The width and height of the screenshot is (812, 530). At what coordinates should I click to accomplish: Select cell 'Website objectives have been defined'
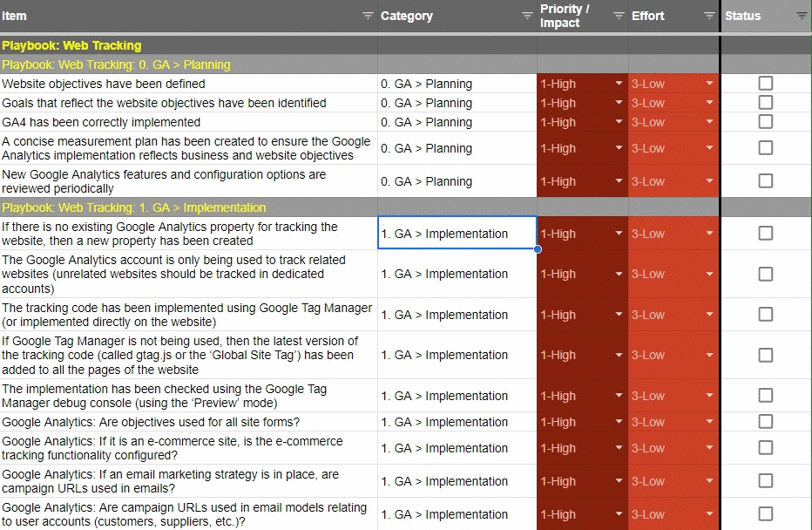click(188, 84)
